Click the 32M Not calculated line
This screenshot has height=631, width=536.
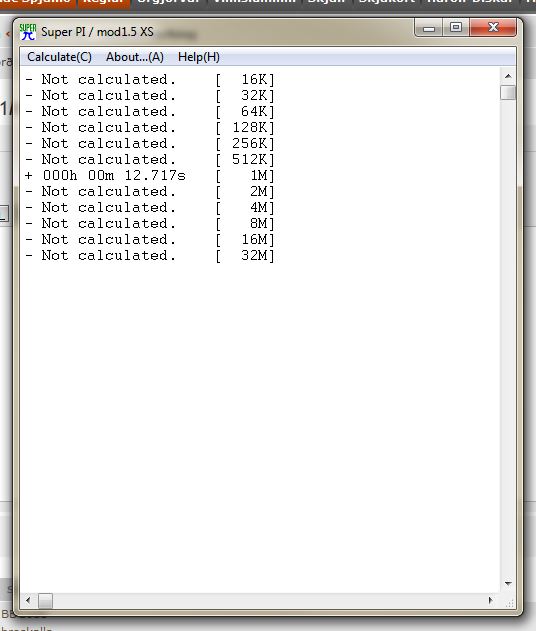(x=150, y=256)
